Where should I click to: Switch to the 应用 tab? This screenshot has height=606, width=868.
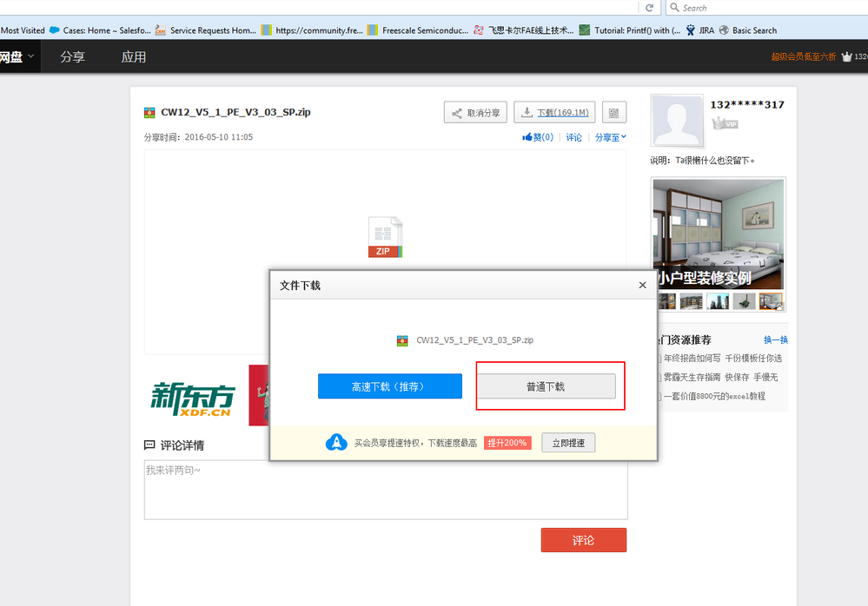pyautogui.click(x=134, y=56)
